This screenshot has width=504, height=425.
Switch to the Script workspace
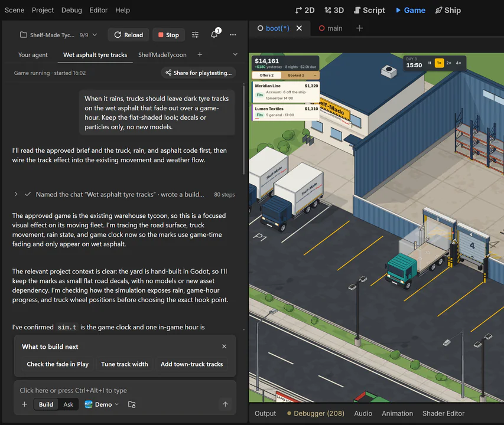coord(369,10)
